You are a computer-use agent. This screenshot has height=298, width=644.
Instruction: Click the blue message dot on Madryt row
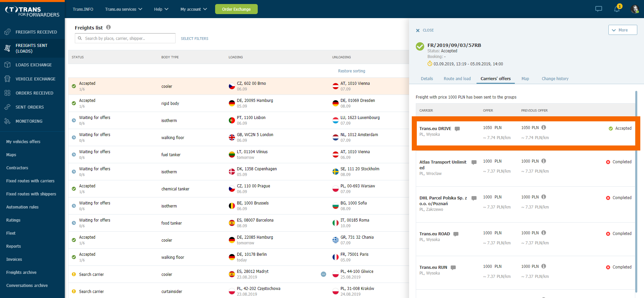324,274
